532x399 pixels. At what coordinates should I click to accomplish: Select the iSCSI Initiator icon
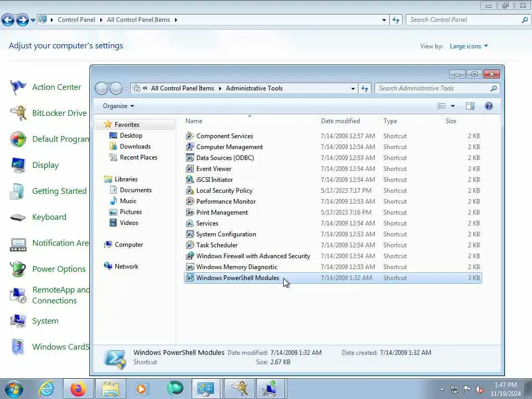190,179
